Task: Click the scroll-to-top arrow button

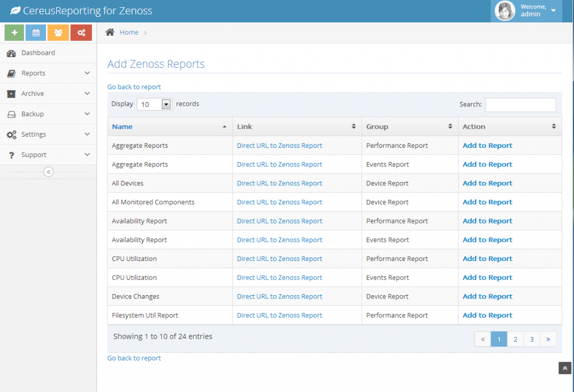Action: pyautogui.click(x=565, y=368)
